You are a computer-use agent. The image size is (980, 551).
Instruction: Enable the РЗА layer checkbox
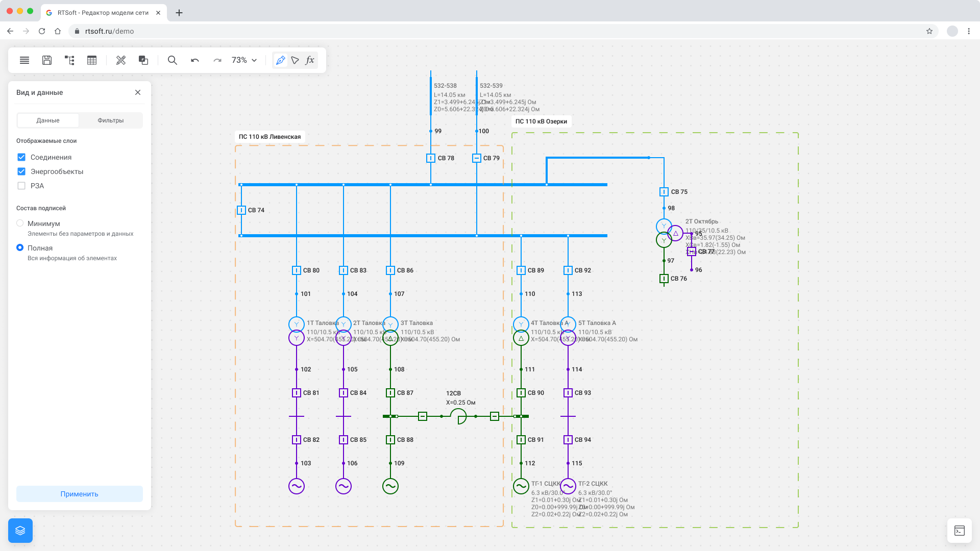click(21, 186)
